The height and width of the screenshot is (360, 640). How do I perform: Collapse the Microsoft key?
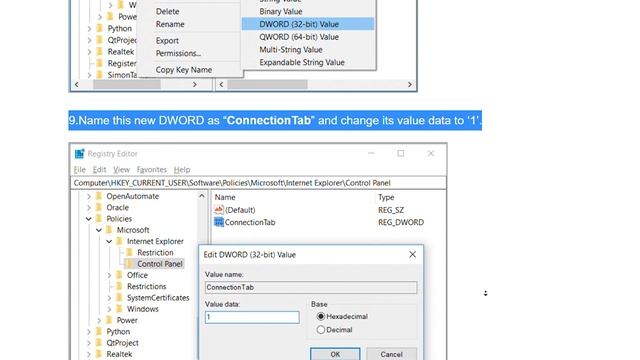click(99, 230)
